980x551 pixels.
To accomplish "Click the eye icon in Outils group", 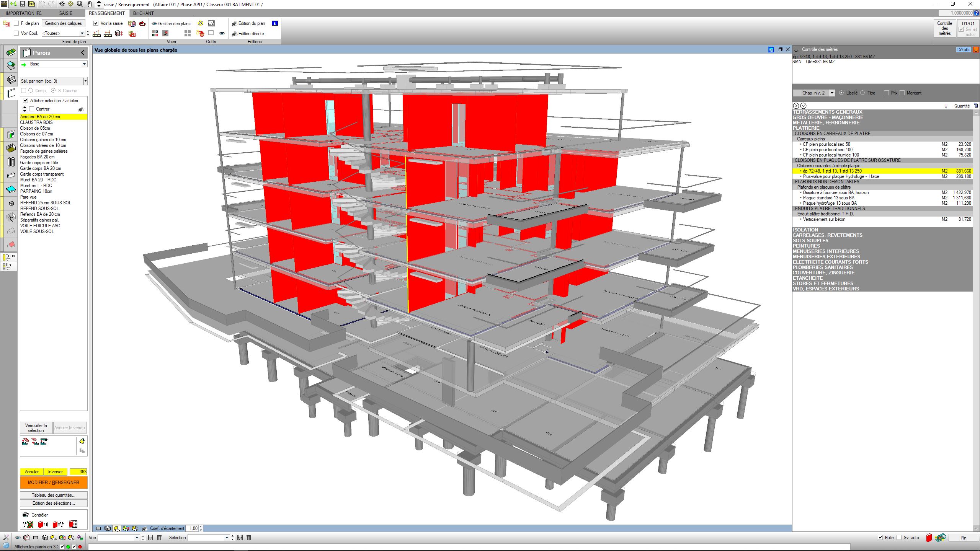I will (222, 33).
